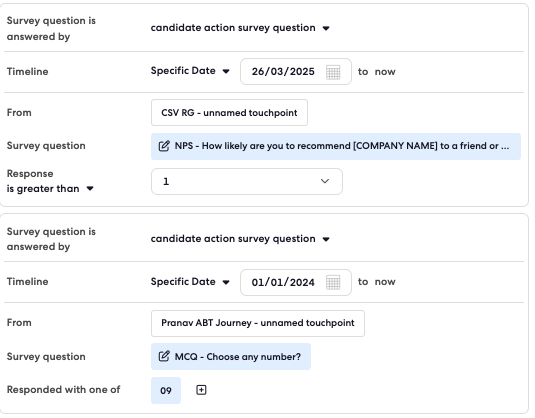
Task: Select the CSV RG - unnamed touchpoint field
Action: (229, 113)
